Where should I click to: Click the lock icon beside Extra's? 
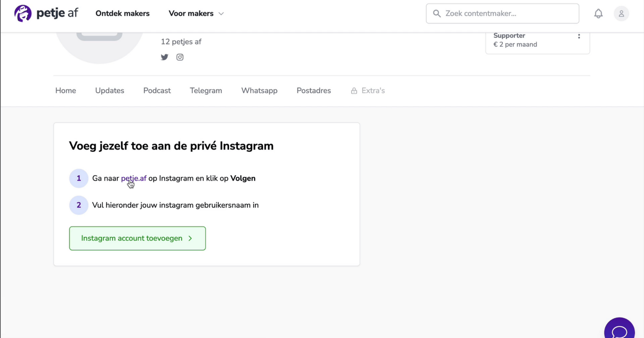click(354, 91)
